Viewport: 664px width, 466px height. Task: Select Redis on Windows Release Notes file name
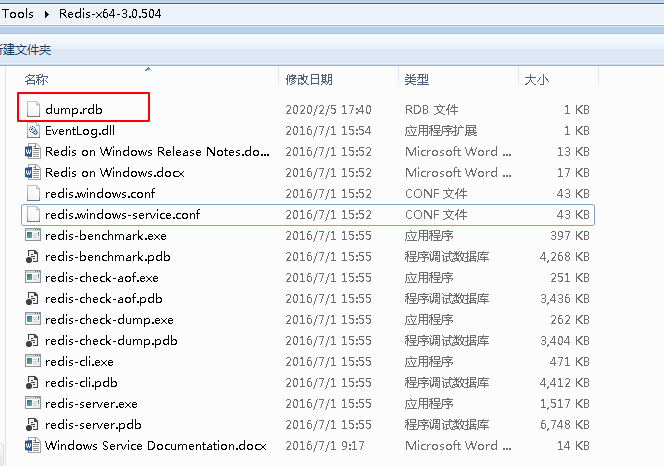click(x=157, y=151)
